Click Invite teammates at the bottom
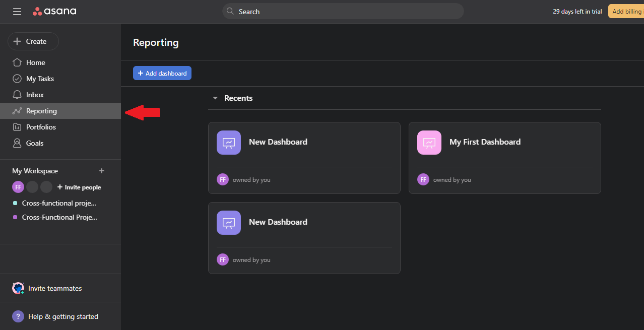 pyautogui.click(x=54, y=288)
